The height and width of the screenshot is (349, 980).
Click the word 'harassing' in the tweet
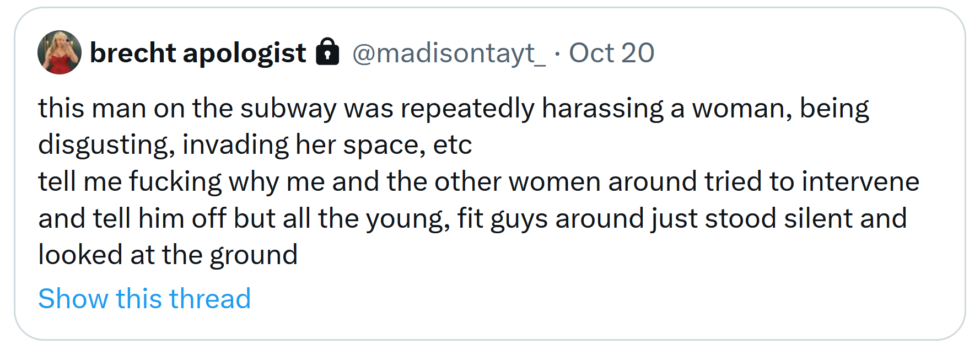602,109
